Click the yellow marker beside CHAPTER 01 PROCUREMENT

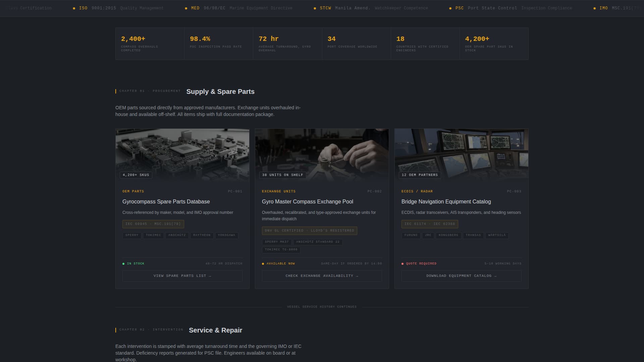point(116,90)
